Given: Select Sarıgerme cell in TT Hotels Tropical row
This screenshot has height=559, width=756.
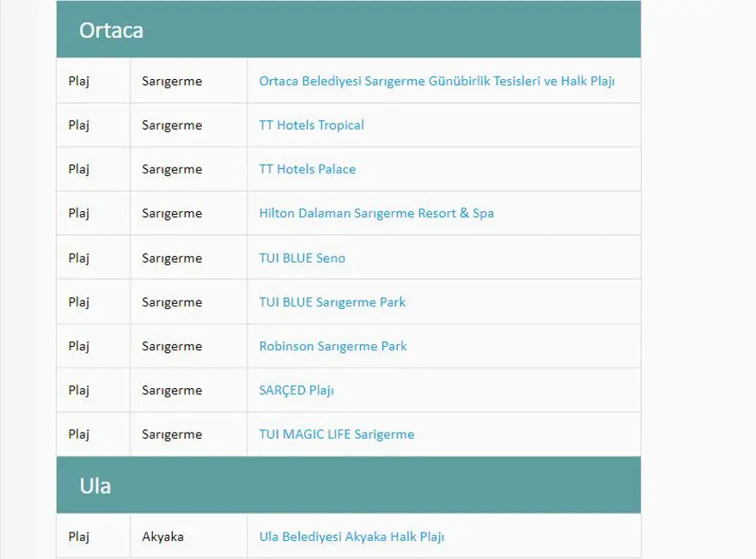Looking at the screenshot, I should 172,125.
